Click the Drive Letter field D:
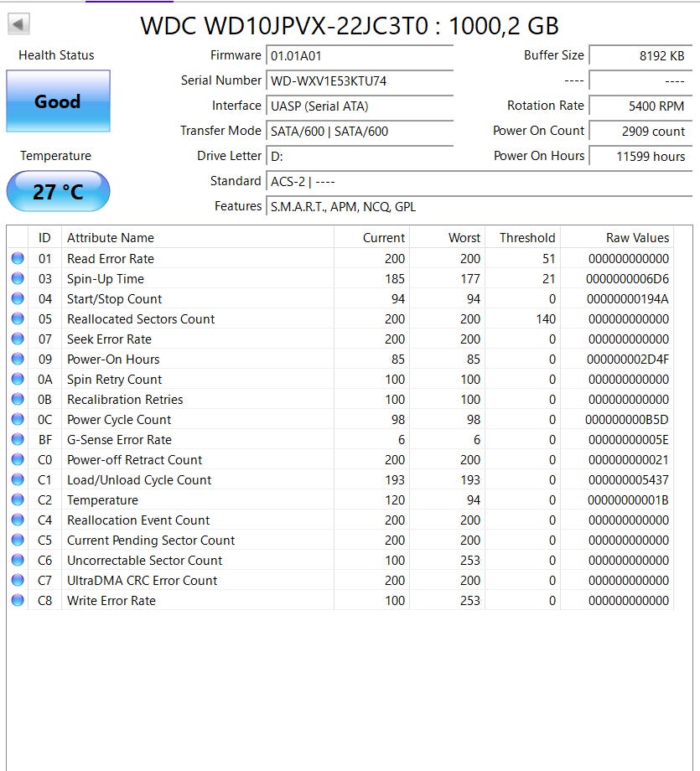This screenshot has height=771, width=700. [359, 157]
